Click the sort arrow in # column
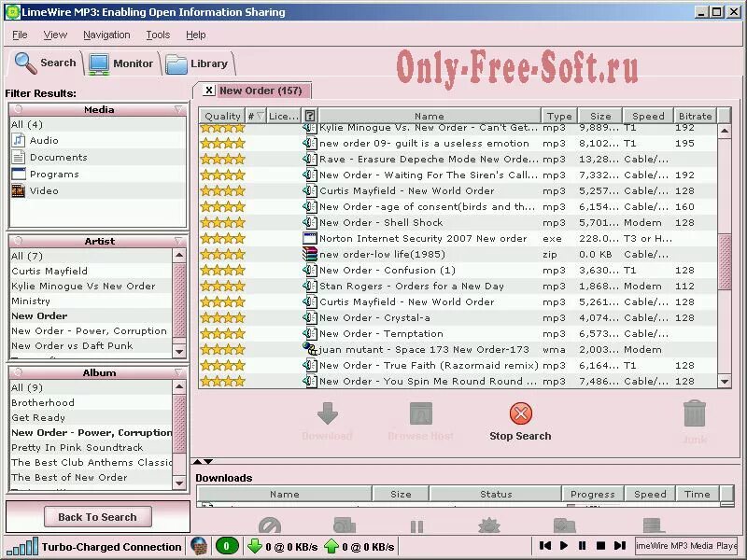The height and width of the screenshot is (560, 747). point(261,116)
